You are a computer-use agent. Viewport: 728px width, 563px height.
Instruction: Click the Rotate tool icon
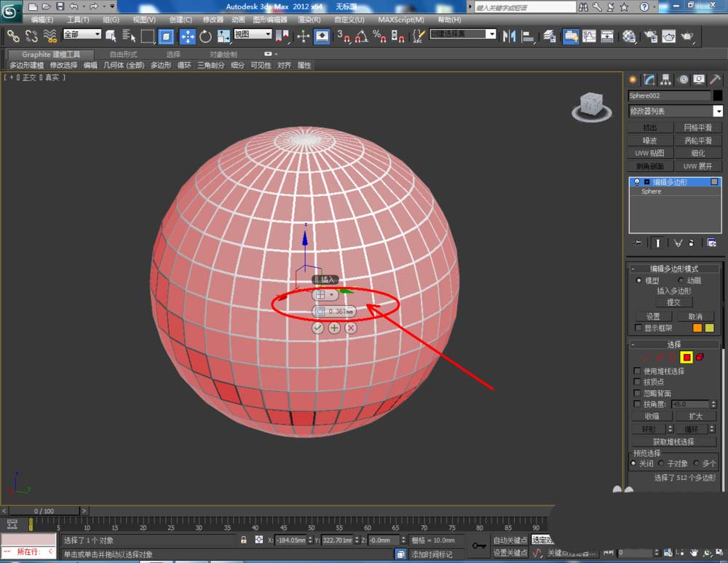pyautogui.click(x=205, y=36)
